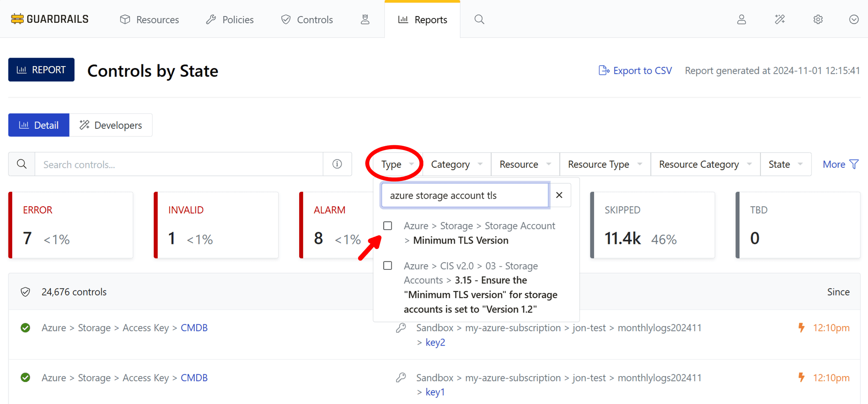Click the funnel icon next to More
The width and height of the screenshot is (868, 404).
click(854, 164)
